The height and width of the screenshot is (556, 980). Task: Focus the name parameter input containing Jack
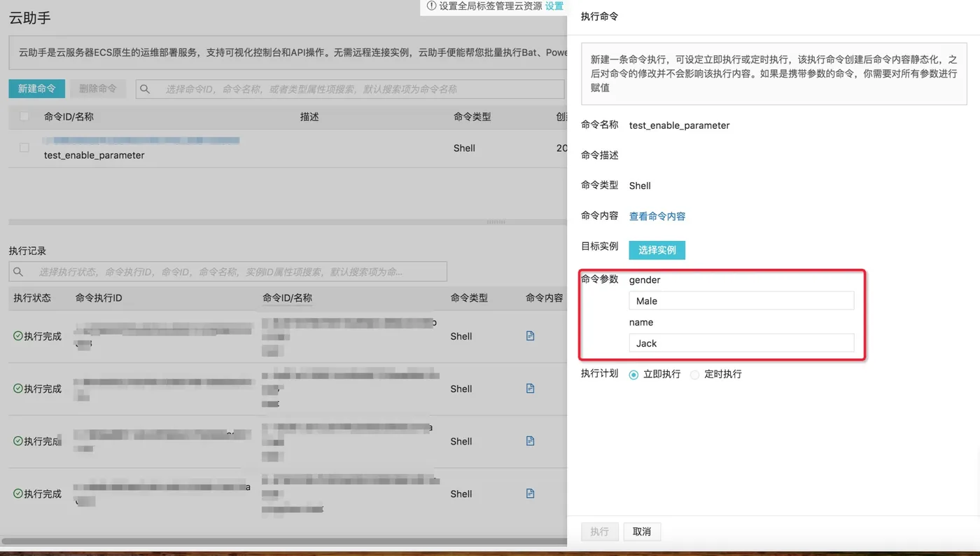coord(741,343)
